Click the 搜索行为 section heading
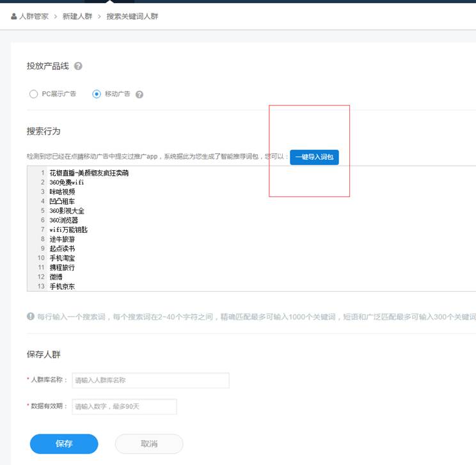Viewport: 476px width, 465px height. pos(44,131)
